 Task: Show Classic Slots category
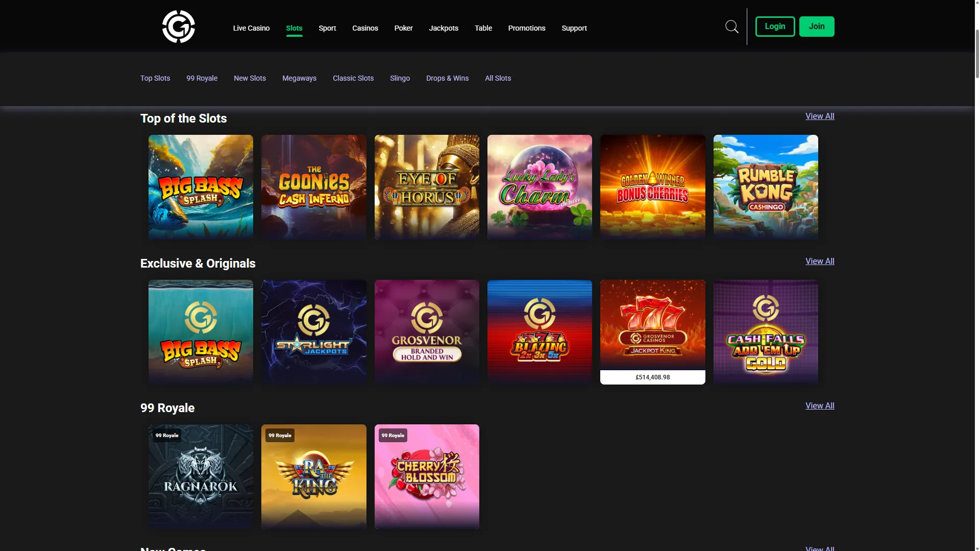tap(353, 78)
